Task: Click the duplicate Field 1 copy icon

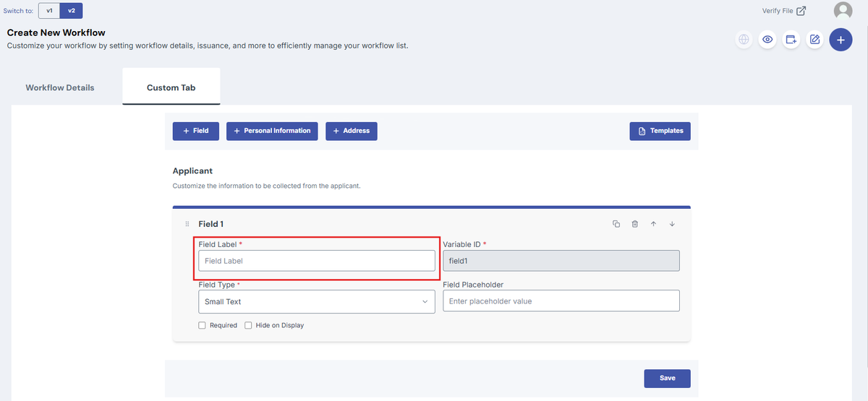Action: pos(616,224)
